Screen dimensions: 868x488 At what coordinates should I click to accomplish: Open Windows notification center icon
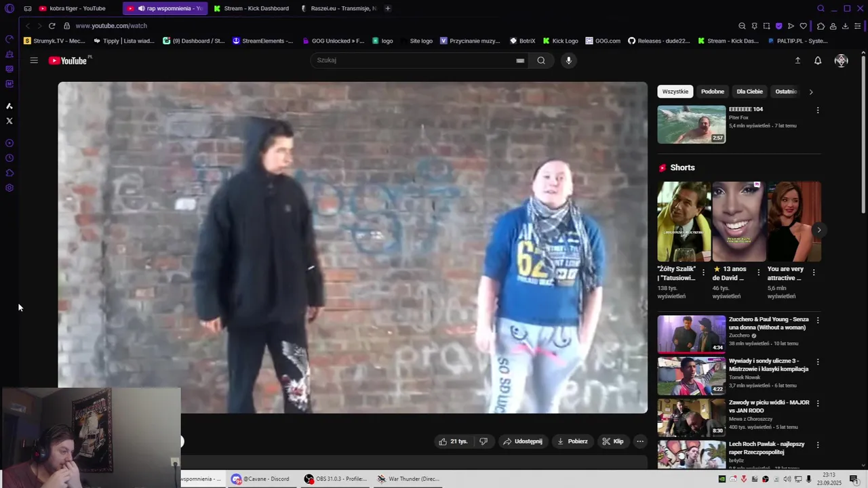point(854,479)
